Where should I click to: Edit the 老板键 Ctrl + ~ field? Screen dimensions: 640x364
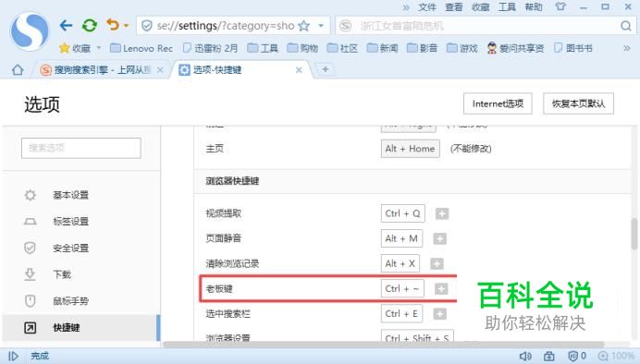[402, 288]
